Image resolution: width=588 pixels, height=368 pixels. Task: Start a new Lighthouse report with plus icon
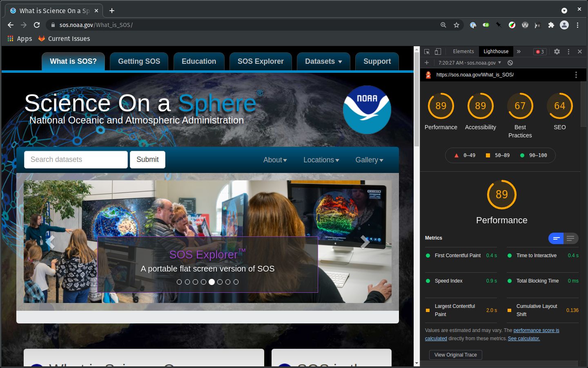point(427,63)
